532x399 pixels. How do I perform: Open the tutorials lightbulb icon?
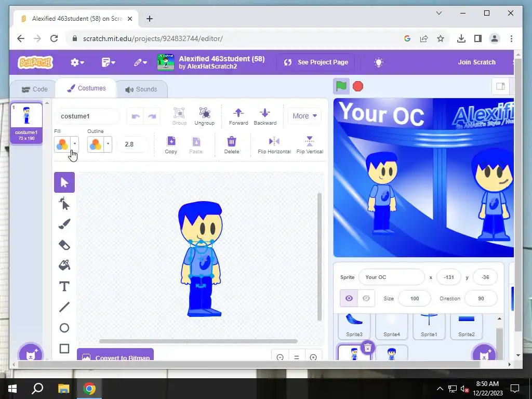379,62
